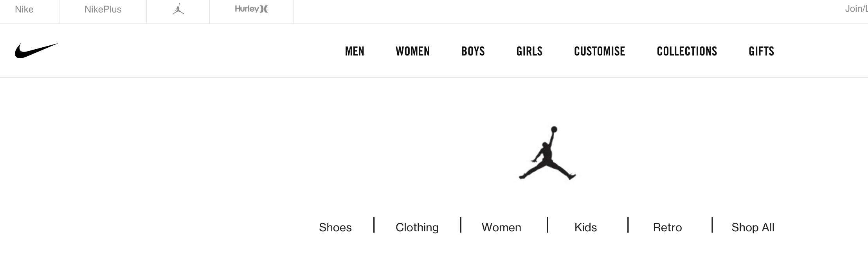Browse the Jordan Clothing link
The width and height of the screenshot is (868, 254).
[417, 227]
